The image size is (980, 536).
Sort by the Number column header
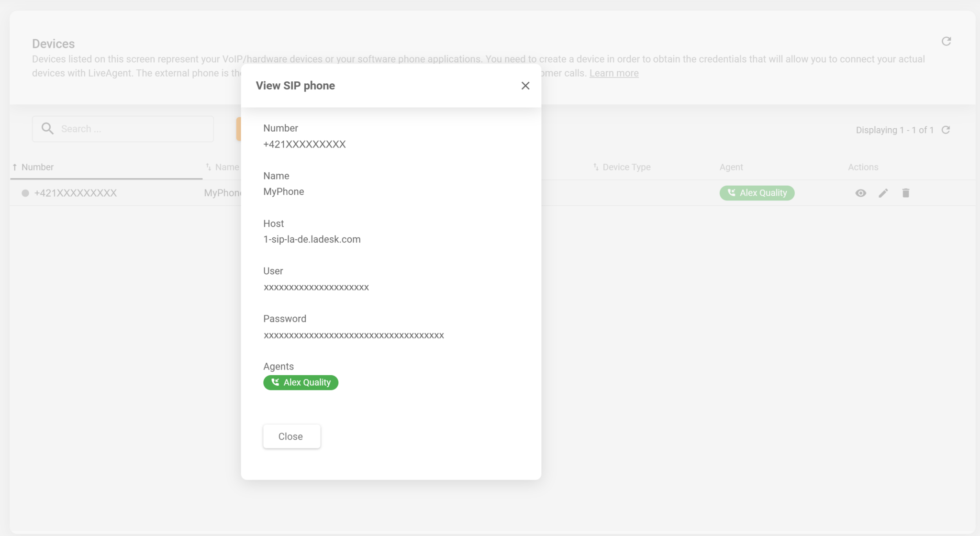click(37, 167)
